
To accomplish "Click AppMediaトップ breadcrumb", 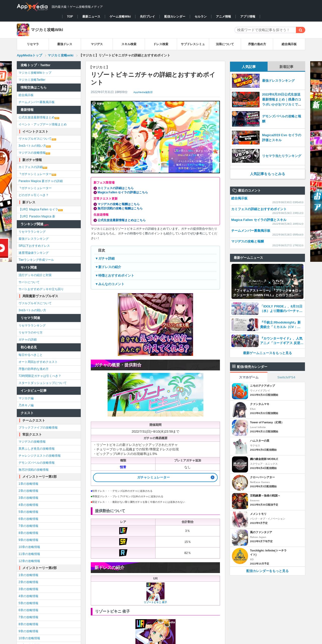I will pos(30,55).
